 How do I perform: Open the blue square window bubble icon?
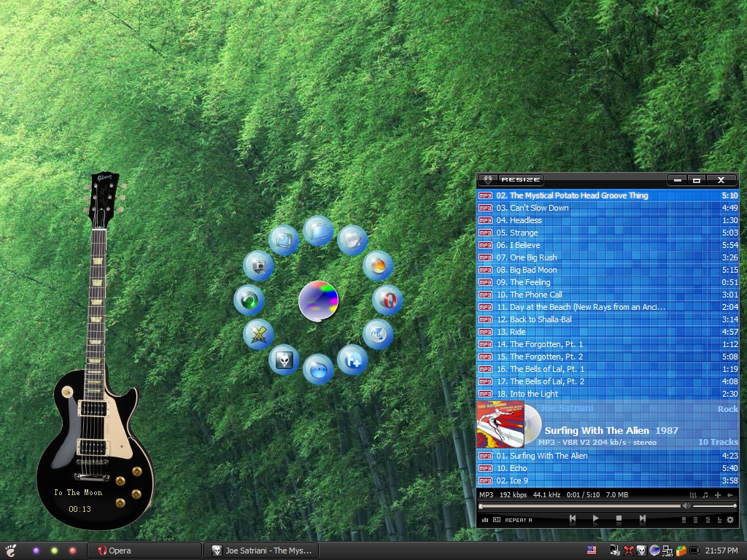click(284, 240)
